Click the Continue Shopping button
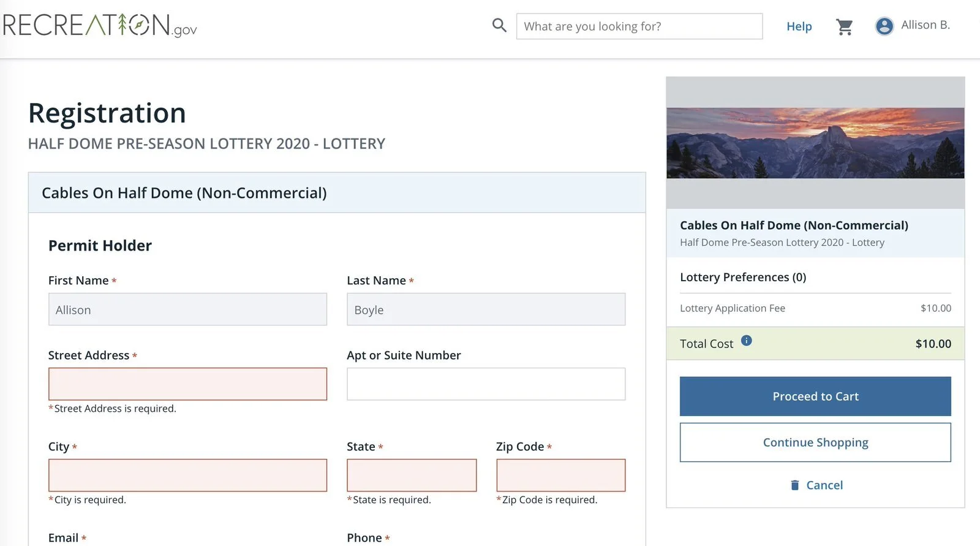Image resolution: width=980 pixels, height=546 pixels. (x=815, y=442)
